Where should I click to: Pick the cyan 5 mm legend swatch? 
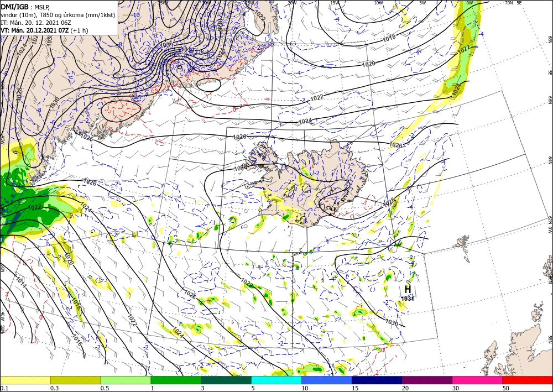[x=276, y=380]
